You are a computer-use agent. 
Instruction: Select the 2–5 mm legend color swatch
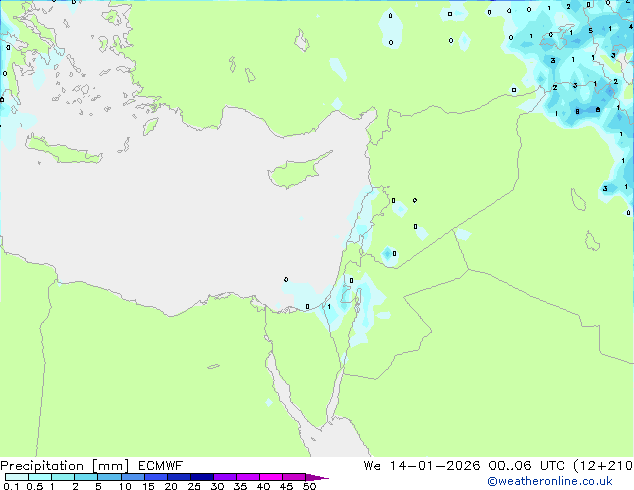click(86, 477)
